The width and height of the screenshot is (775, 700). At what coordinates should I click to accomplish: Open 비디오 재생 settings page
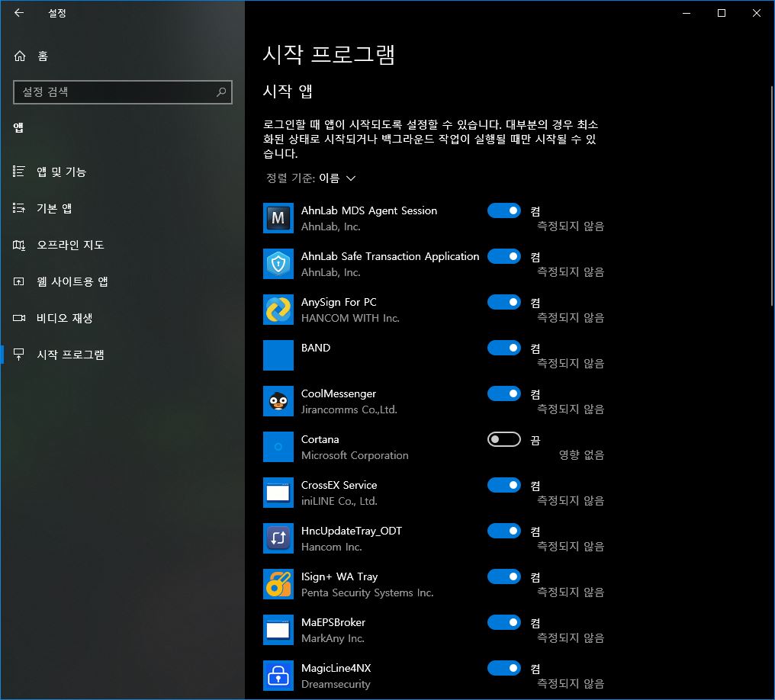point(123,318)
